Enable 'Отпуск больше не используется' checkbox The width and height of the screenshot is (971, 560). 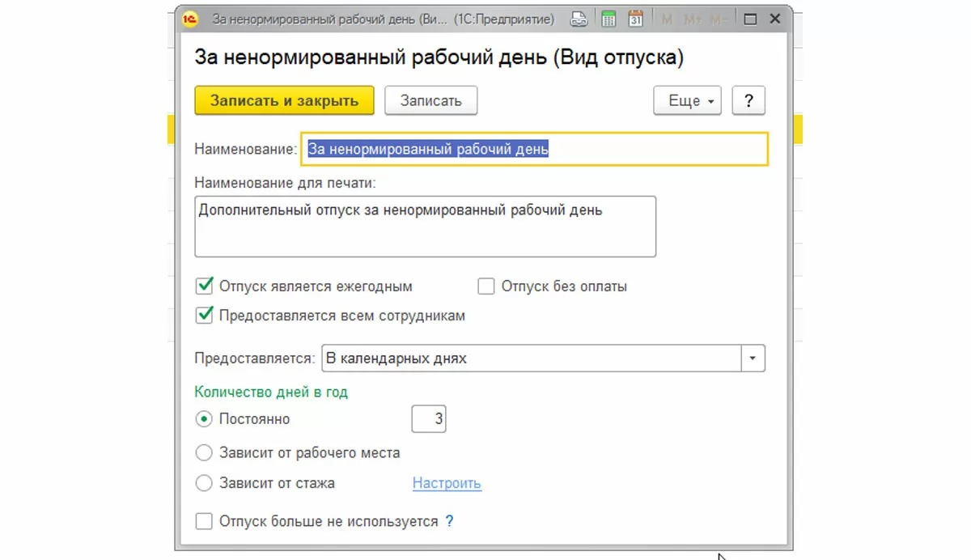pos(204,522)
